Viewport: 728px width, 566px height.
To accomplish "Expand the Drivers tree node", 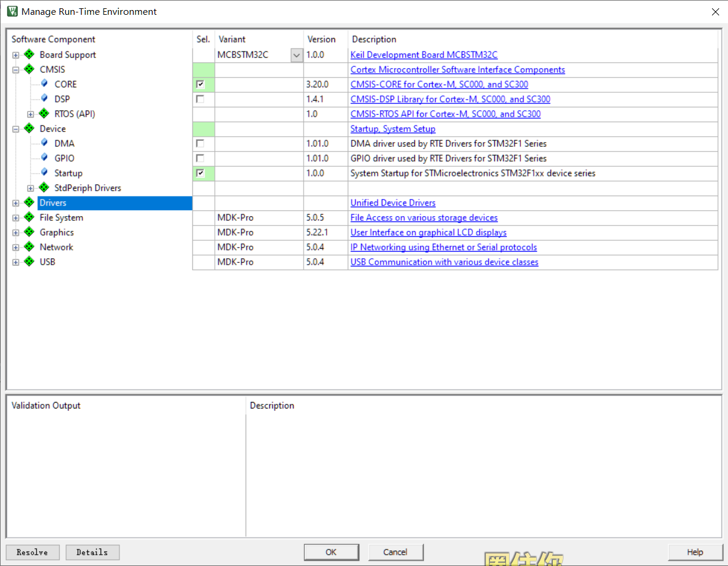I will point(16,203).
